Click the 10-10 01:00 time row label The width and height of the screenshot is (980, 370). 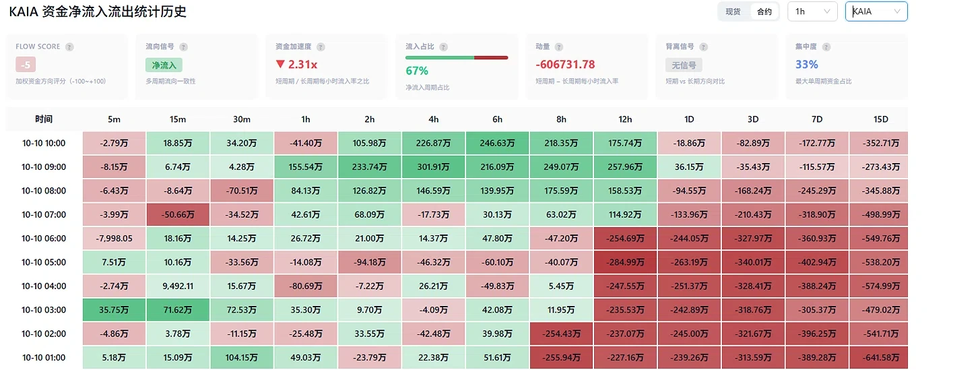point(44,358)
